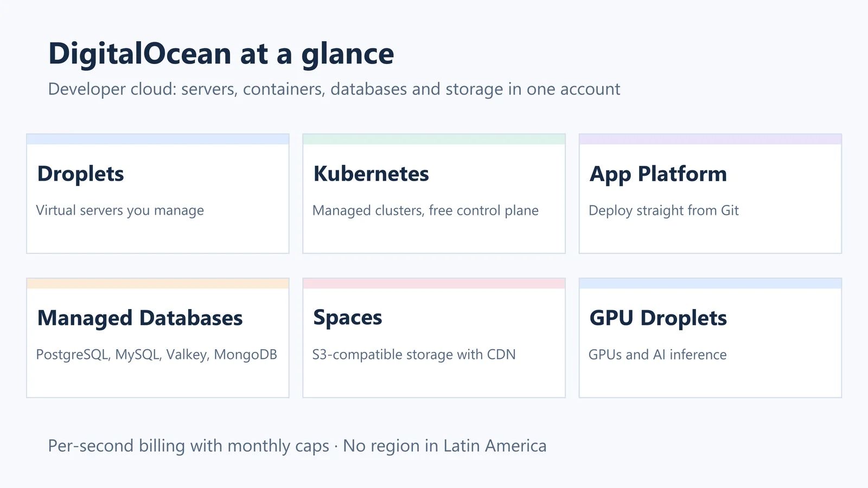Screen dimensions: 868x488
Task: Click 'S3-compatible storage with CDN' text
Action: coord(414,355)
